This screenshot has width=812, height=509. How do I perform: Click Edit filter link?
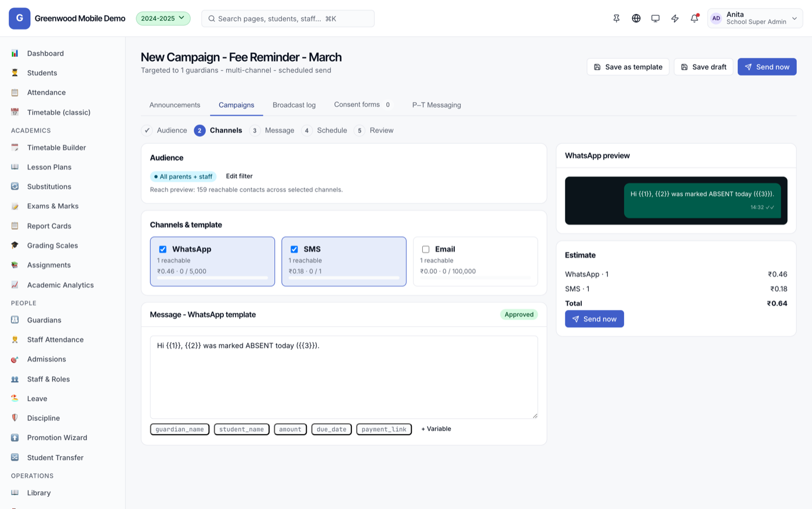(239, 176)
